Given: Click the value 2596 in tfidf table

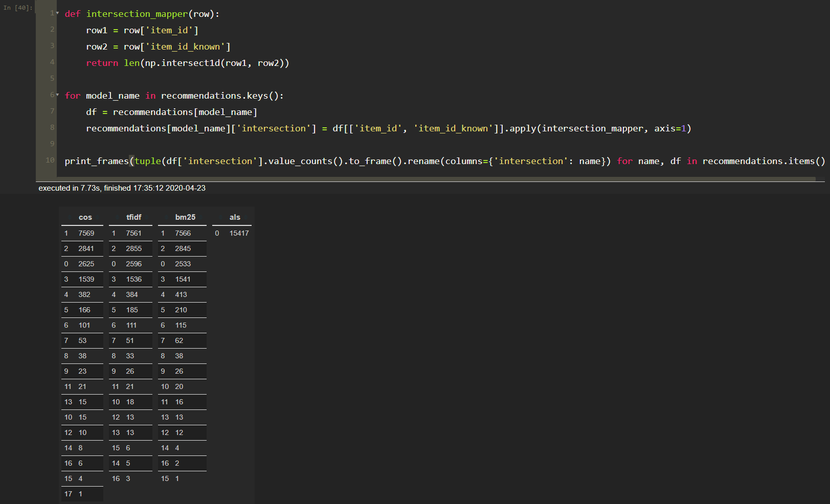Looking at the screenshot, I should (x=134, y=264).
